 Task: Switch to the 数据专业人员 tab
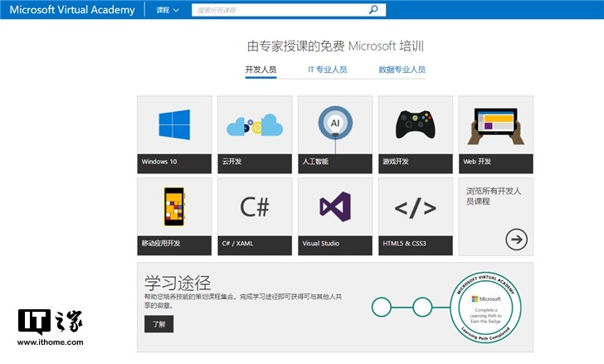(402, 70)
